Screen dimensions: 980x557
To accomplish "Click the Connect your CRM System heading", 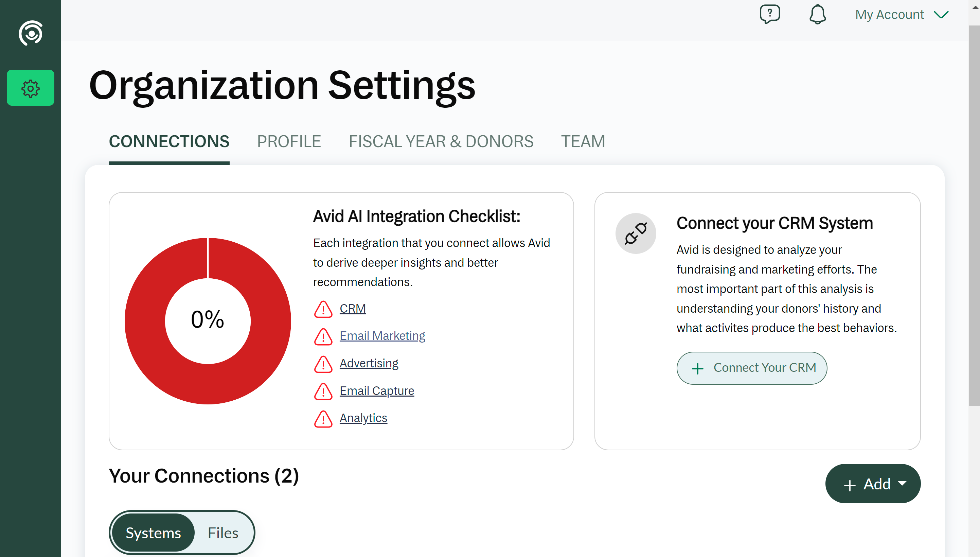I will (x=775, y=223).
